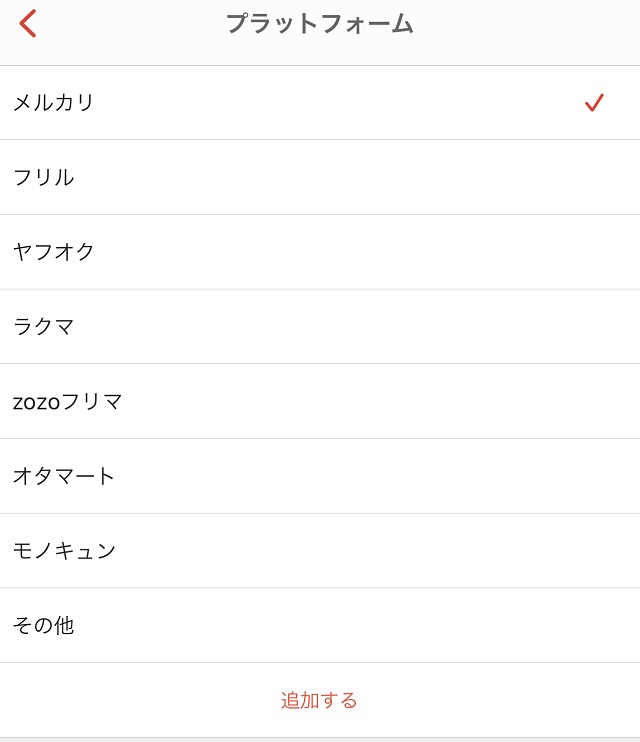This screenshot has width=640, height=742.
Task: Mark zozoフリマ row as checked
Action: point(320,402)
